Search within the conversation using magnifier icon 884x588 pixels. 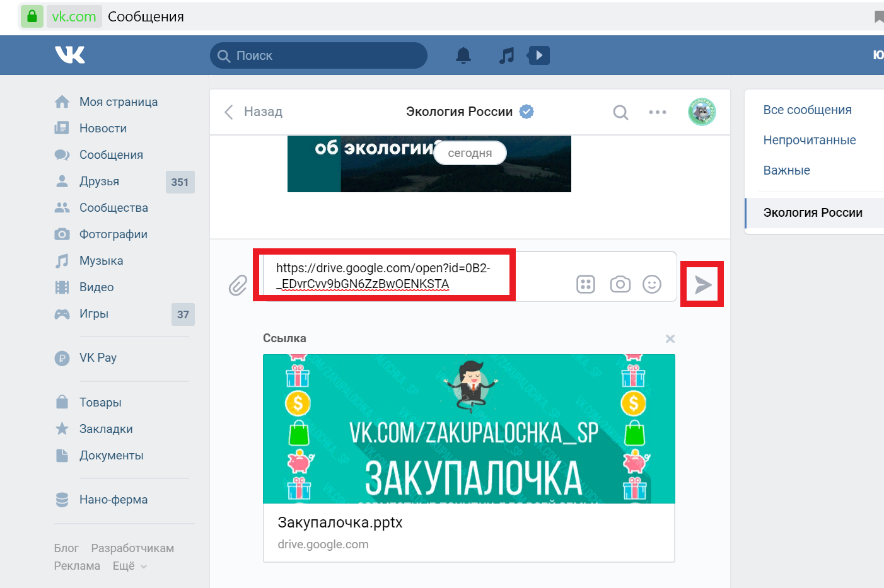click(x=621, y=112)
